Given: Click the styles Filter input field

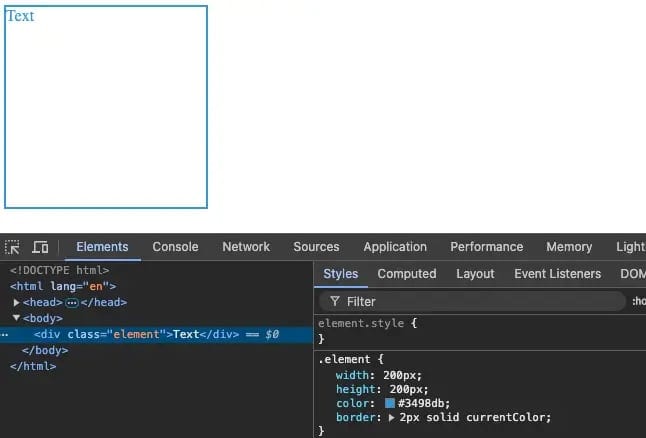Looking at the screenshot, I should click(473, 302).
